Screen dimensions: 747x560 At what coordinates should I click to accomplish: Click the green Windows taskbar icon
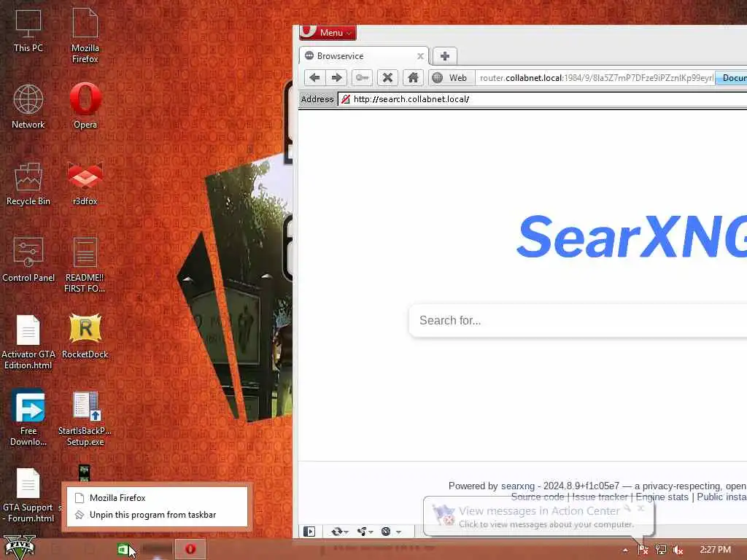123,550
